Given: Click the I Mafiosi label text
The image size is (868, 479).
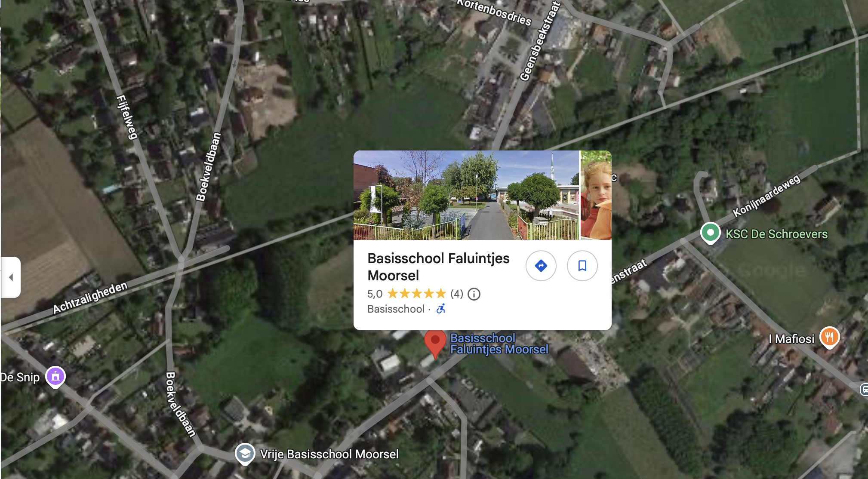Looking at the screenshot, I should coord(791,339).
